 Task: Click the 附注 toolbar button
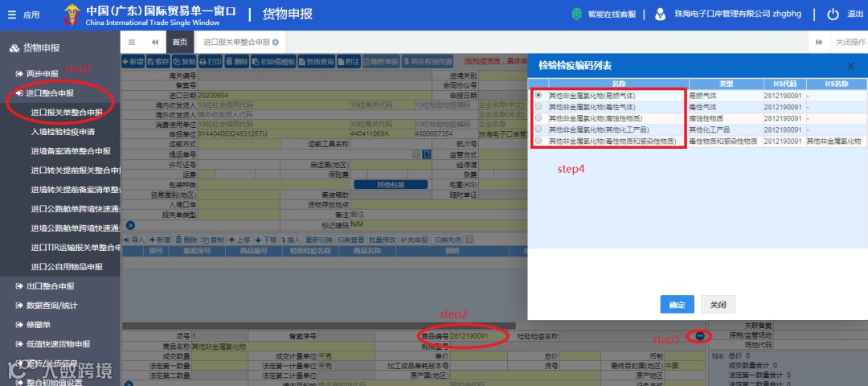tap(350, 62)
